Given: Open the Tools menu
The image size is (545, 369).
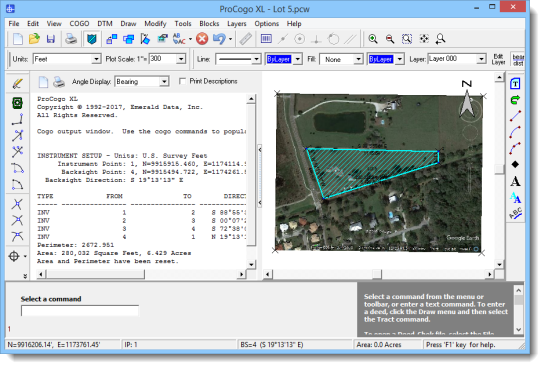Looking at the screenshot, I should (x=183, y=24).
